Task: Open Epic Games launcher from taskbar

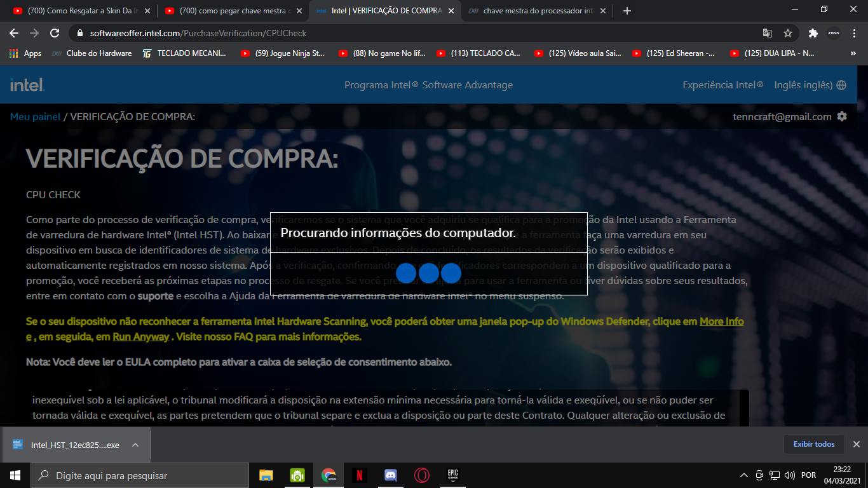Action: point(452,475)
